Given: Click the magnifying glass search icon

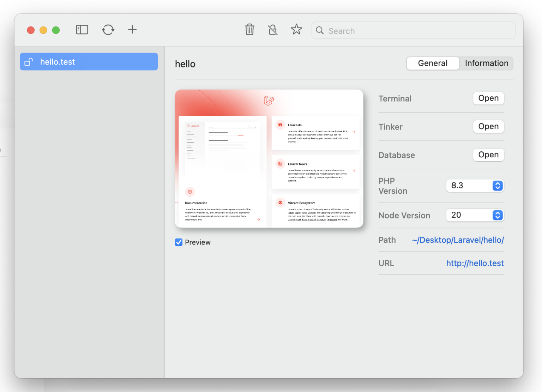Looking at the screenshot, I should (320, 31).
